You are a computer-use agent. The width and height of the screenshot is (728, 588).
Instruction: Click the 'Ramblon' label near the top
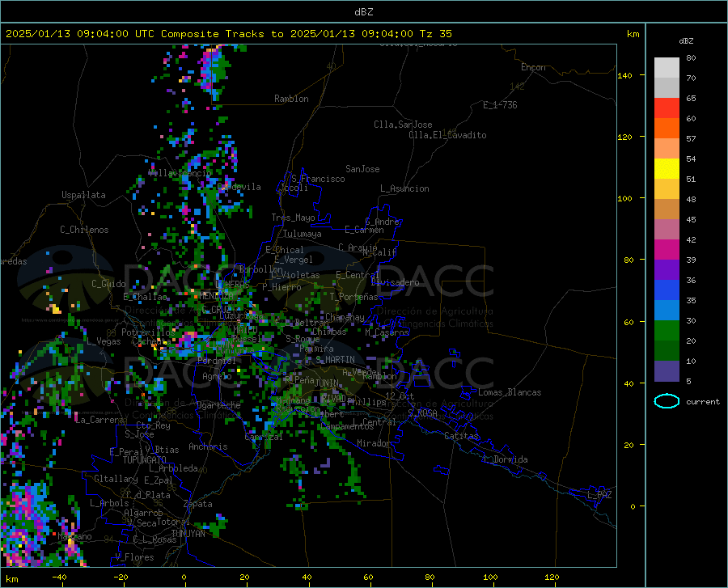(x=291, y=99)
